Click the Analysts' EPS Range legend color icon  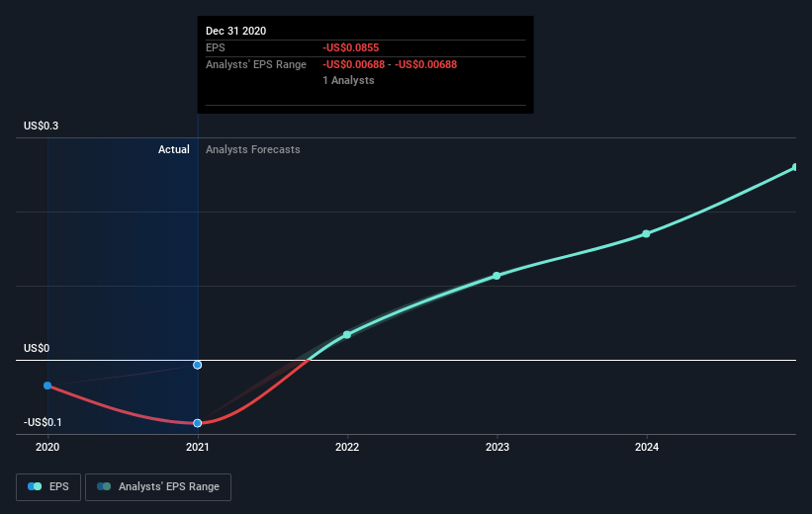pos(104,486)
